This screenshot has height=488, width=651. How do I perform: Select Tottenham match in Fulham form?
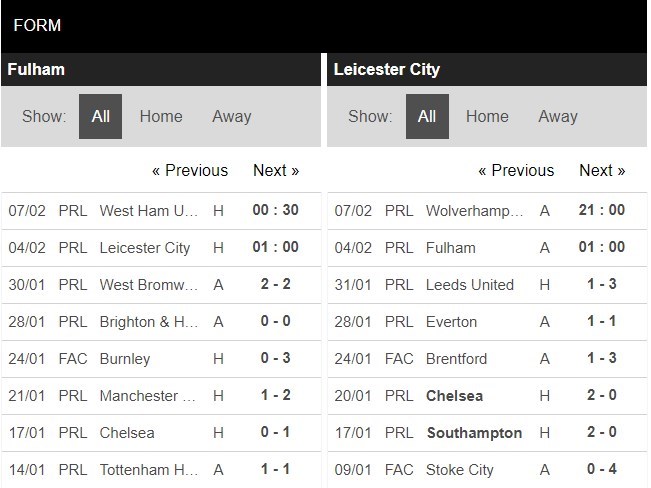click(x=149, y=471)
